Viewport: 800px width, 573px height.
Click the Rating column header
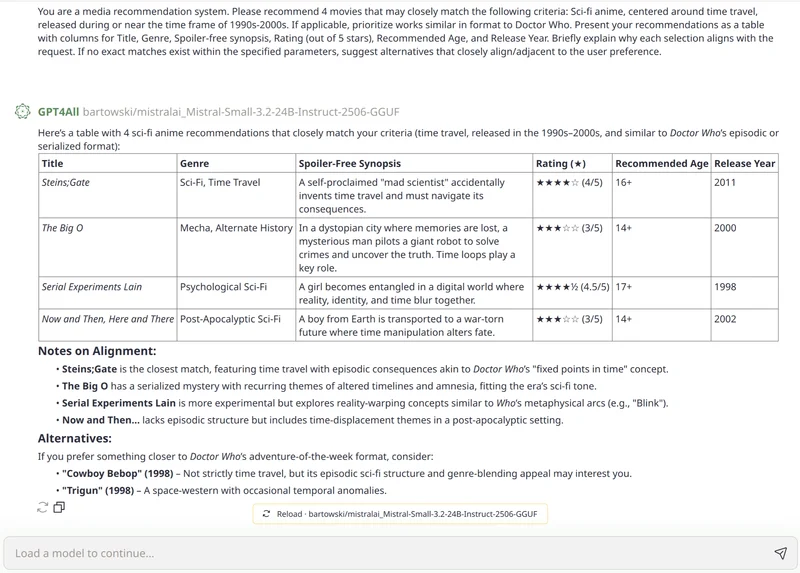pyautogui.click(x=559, y=163)
